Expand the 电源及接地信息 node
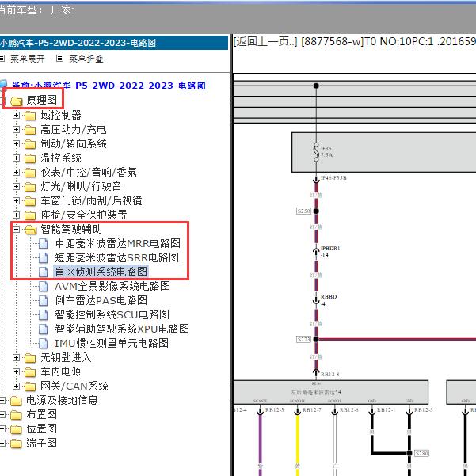This screenshot has width=476, height=476. pos(2,401)
